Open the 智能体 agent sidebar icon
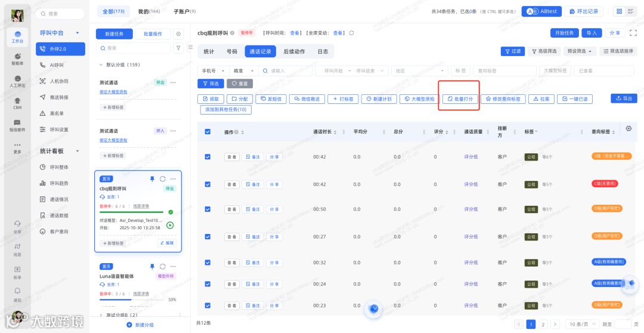Viewport: 644px width, 333px height. click(x=17, y=59)
